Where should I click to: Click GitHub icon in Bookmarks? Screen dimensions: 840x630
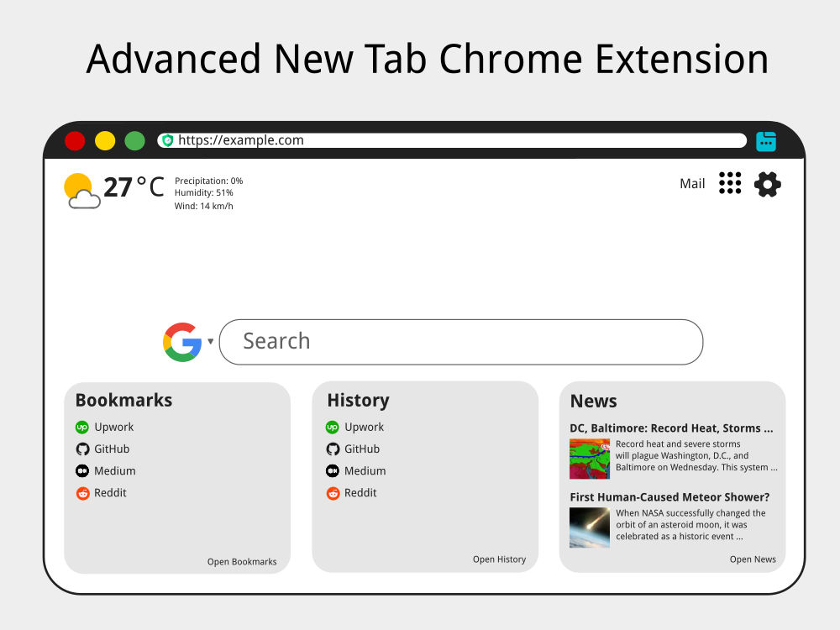pos(82,449)
